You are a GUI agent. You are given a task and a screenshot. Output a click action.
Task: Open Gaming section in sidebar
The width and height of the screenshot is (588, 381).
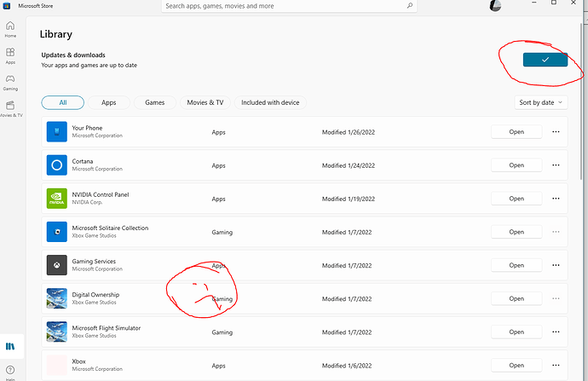pos(10,82)
